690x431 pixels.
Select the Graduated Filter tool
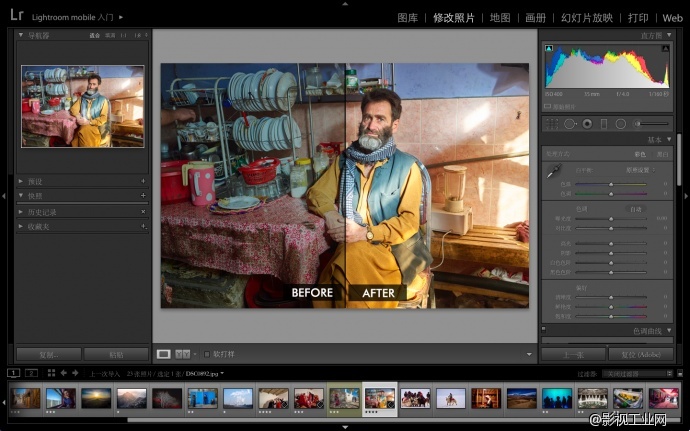(x=604, y=123)
